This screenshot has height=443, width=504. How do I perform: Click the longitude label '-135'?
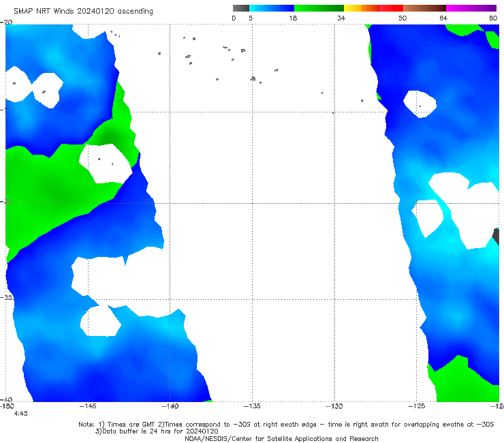(252, 406)
